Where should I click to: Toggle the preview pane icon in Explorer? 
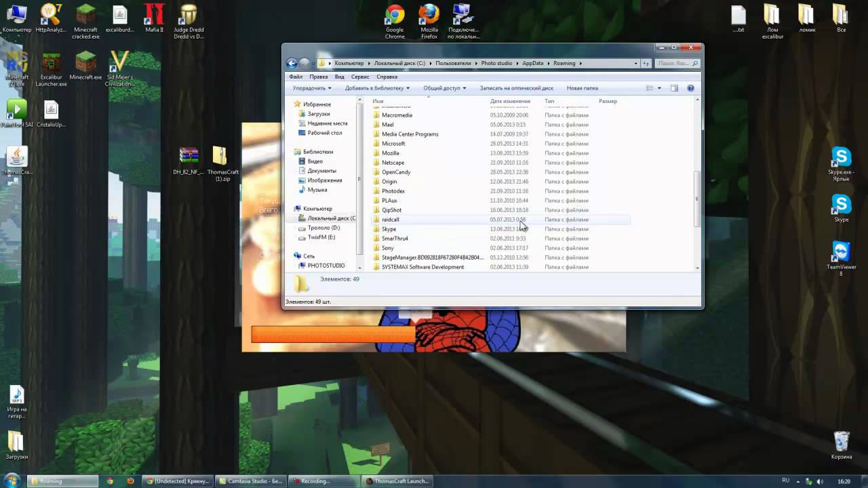(674, 88)
